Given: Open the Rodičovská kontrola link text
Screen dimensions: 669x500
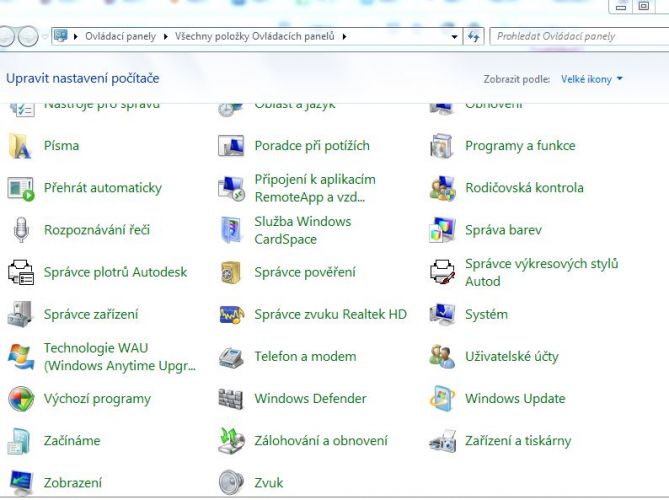Looking at the screenshot, I should pyautogui.click(x=524, y=188).
